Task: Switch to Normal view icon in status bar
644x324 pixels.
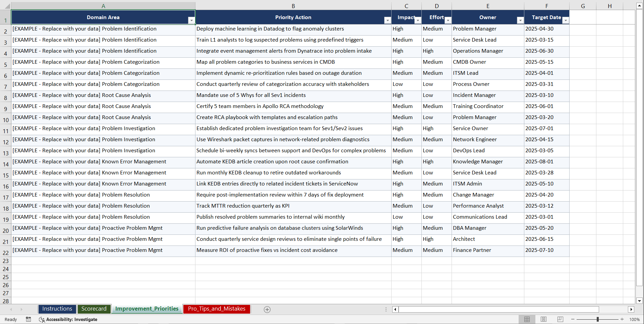Action: click(x=527, y=319)
